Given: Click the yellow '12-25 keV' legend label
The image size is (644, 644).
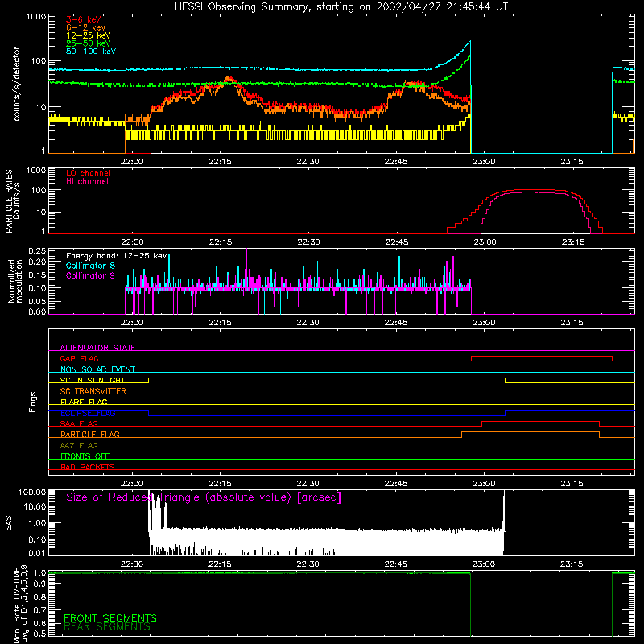Looking at the screenshot, I should (x=88, y=35).
